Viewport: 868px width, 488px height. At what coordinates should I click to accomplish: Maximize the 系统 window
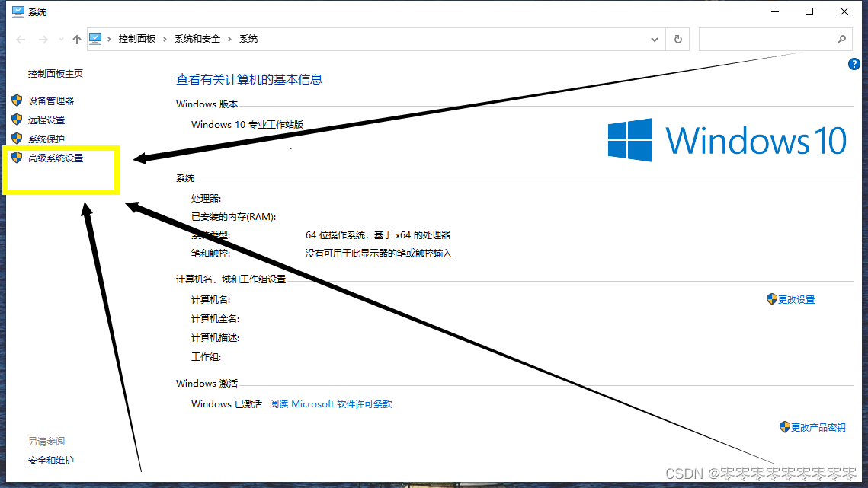click(809, 11)
